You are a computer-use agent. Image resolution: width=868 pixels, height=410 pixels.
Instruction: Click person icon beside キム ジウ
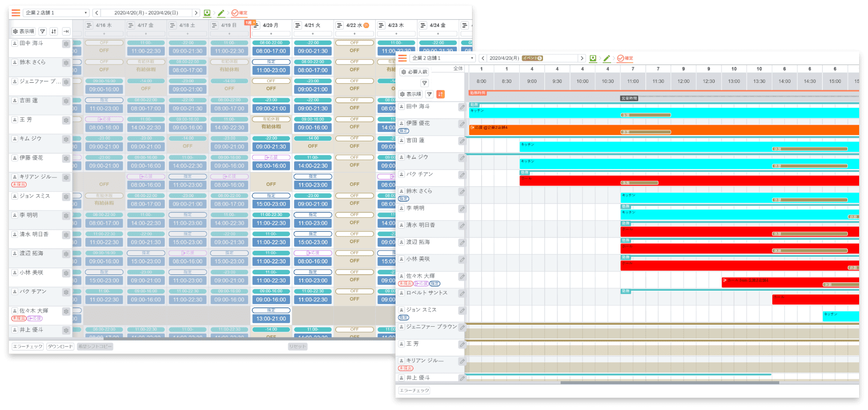(15, 139)
